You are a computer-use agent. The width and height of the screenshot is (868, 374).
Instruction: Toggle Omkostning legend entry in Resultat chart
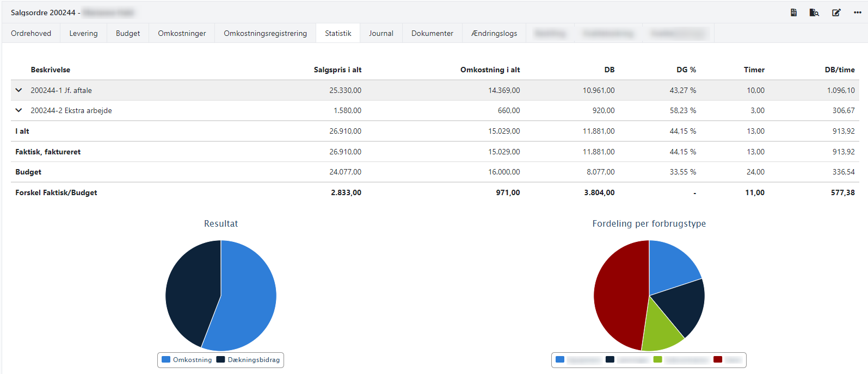187,360
